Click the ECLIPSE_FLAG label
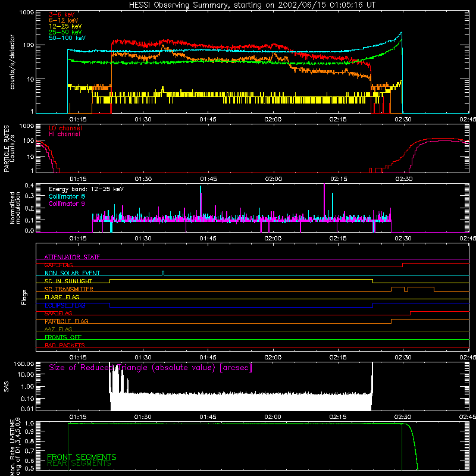The width and height of the screenshot is (476, 476). tap(65, 305)
